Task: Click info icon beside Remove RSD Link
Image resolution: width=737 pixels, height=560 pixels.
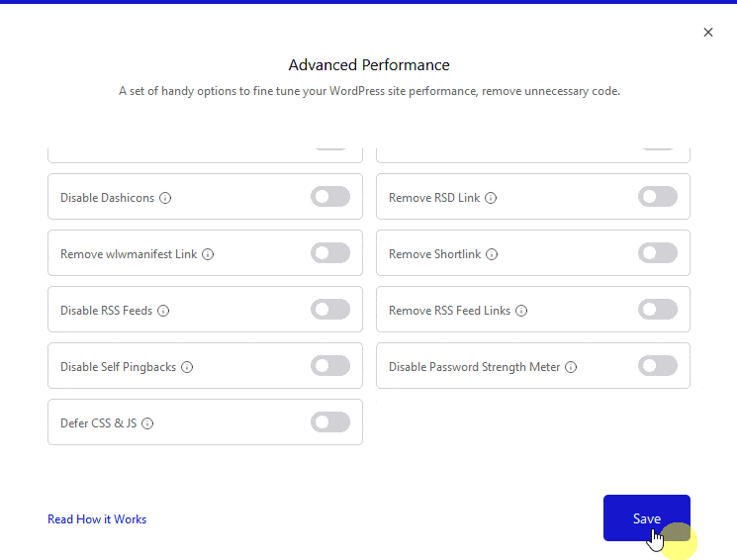Action: (491, 198)
